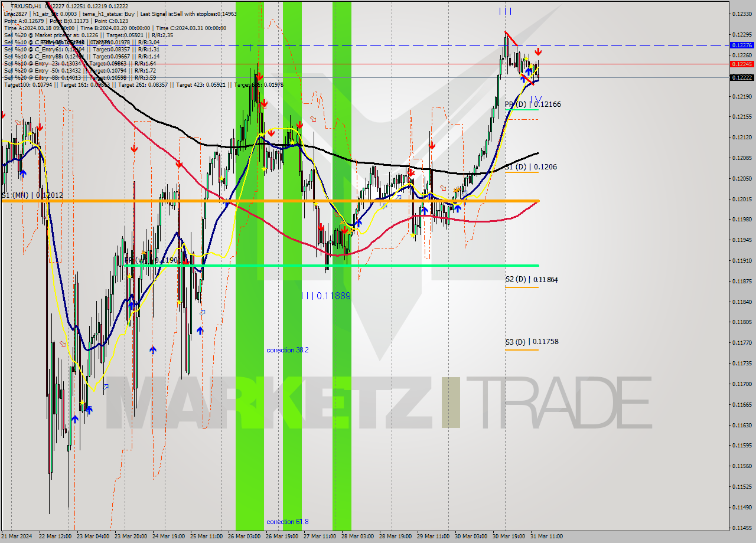This screenshot has height=543, width=756.
Task: Click the 0.11665 price axis value
Action: click(x=741, y=404)
